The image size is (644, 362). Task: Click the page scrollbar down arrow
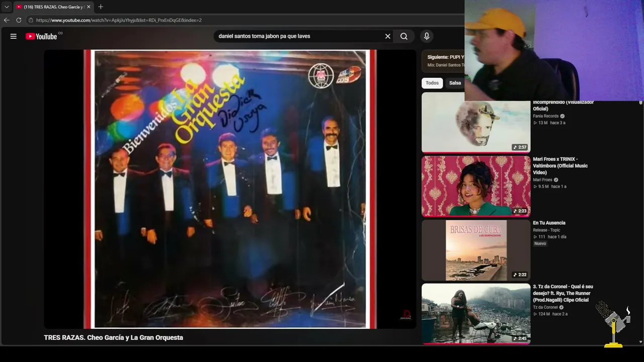[640, 342]
